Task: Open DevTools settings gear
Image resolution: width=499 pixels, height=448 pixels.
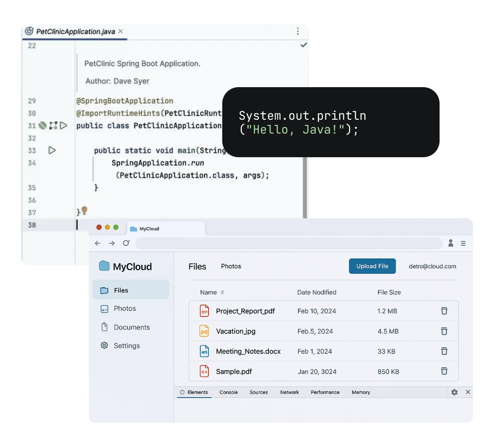Action: [455, 392]
